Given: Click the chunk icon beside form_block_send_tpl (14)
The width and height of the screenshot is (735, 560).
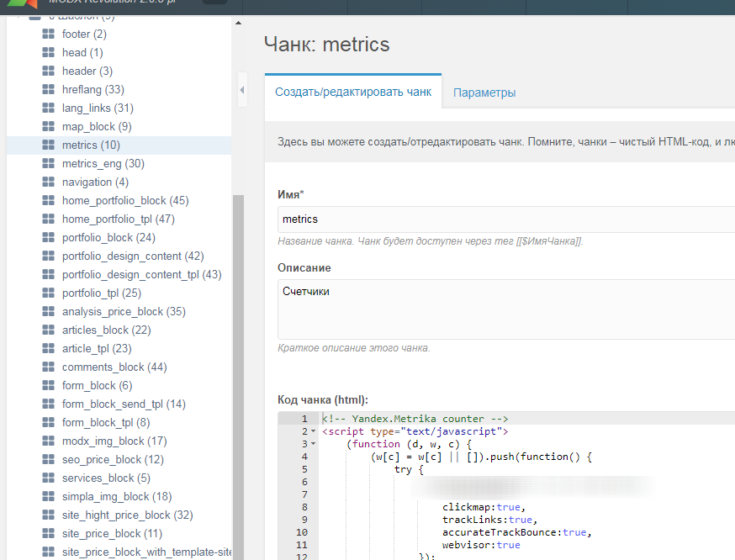Looking at the screenshot, I should point(48,404).
